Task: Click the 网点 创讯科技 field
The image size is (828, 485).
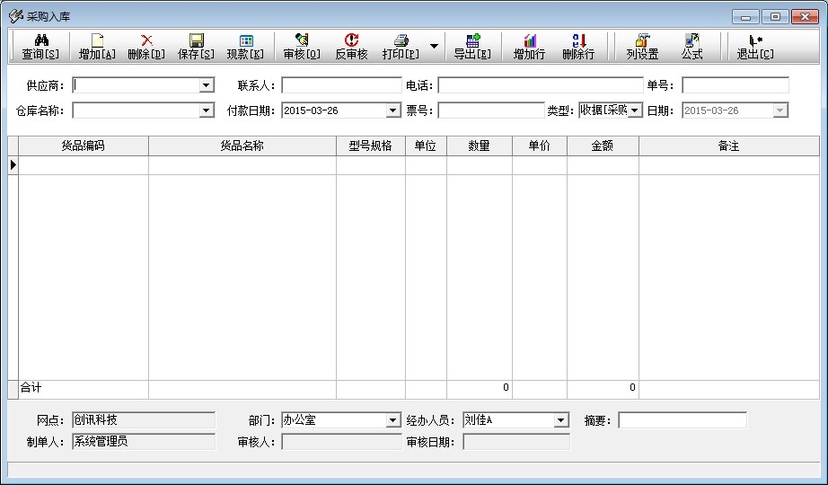Action: pyautogui.click(x=144, y=420)
